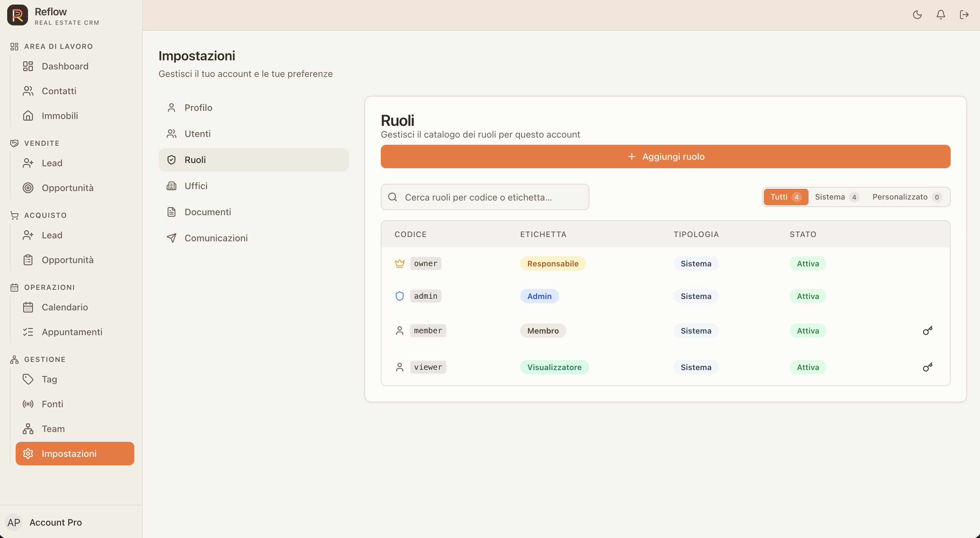Switch to Utenti settings

click(x=253, y=134)
